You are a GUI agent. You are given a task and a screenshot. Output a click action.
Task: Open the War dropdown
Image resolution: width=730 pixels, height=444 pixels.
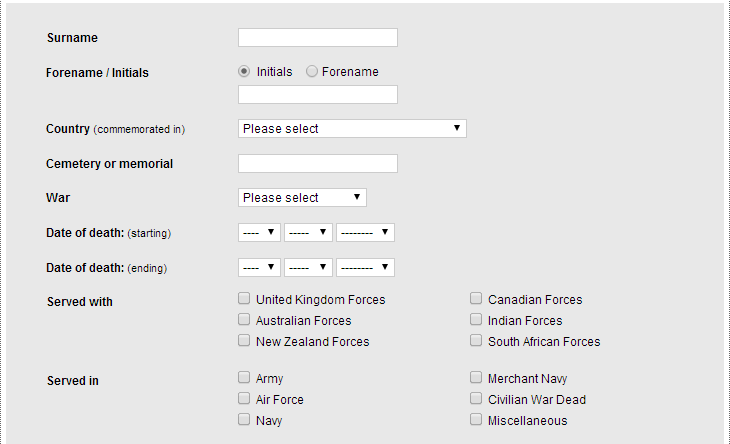[302, 197]
